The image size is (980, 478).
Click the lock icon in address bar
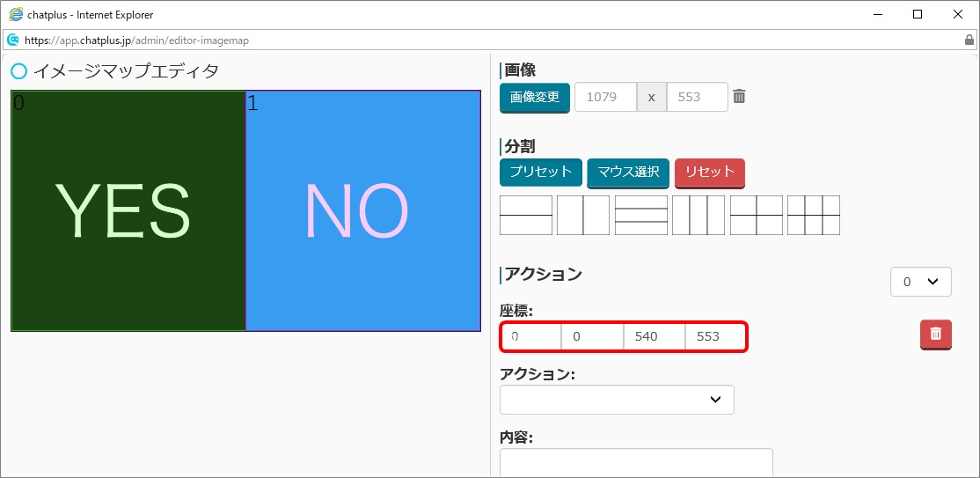pos(969,40)
